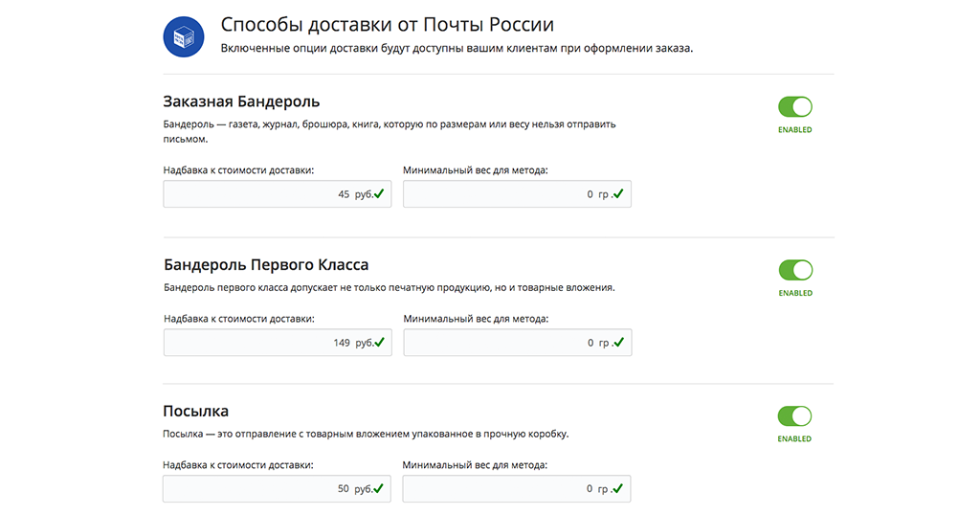
Task: Toggle off Бандероль Первого Класса delivery method
Action: [795, 270]
